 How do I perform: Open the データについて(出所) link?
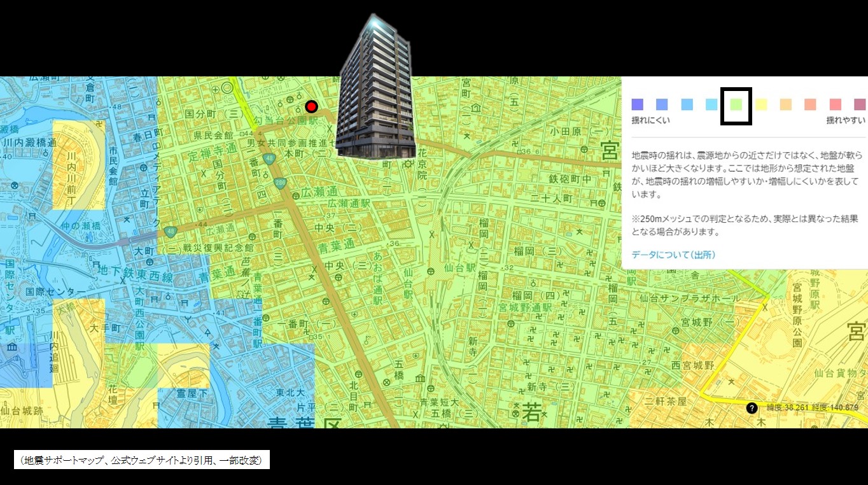(673, 255)
